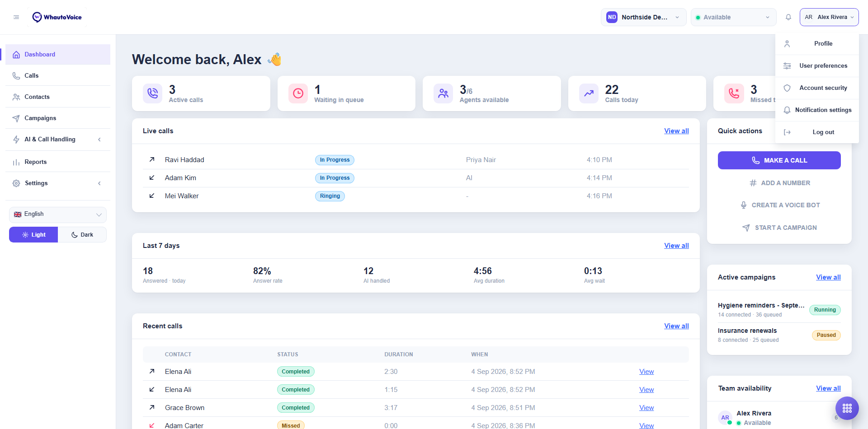Go to Calls in sidebar

click(58, 76)
